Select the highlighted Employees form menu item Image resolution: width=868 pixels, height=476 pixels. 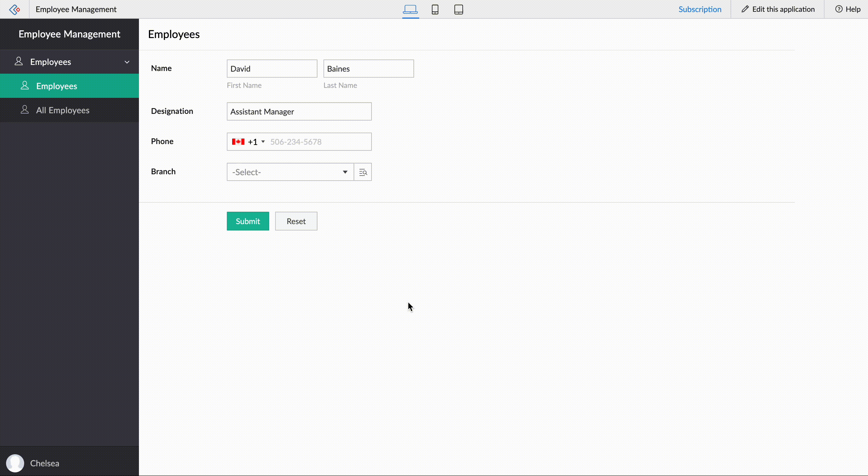[69, 86]
